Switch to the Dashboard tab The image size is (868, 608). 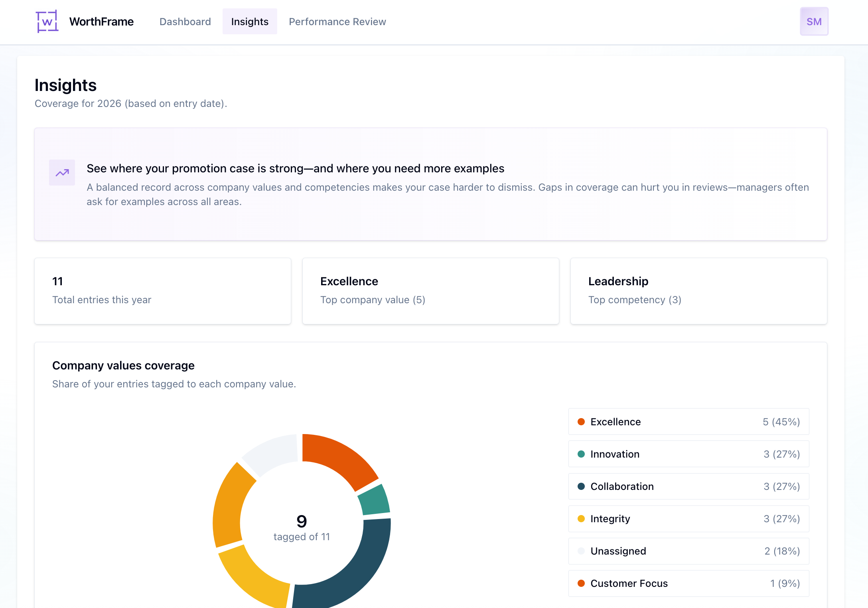[185, 22]
